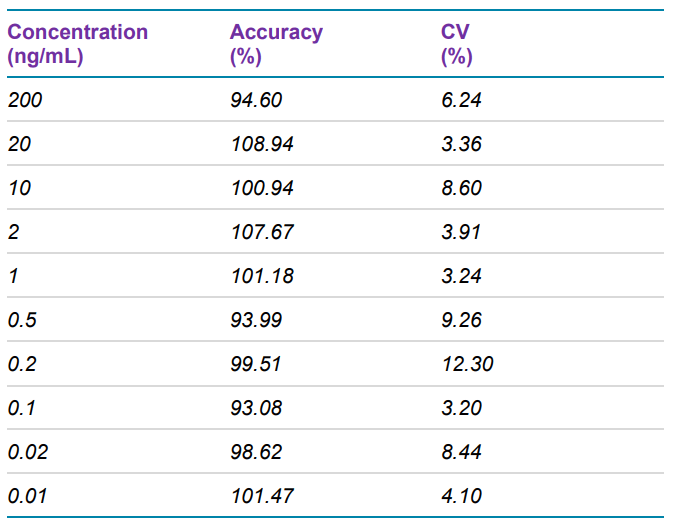
Task: Click CV value 6.24
Action: (461, 100)
